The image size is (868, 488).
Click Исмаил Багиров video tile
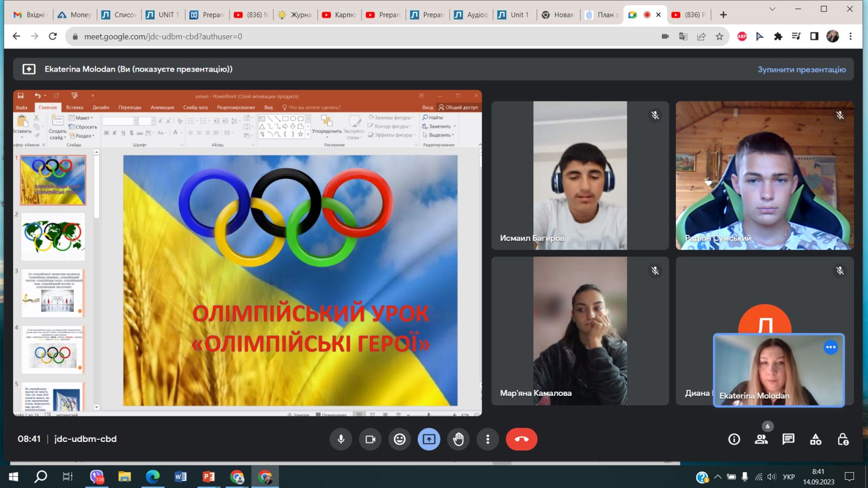click(x=580, y=175)
